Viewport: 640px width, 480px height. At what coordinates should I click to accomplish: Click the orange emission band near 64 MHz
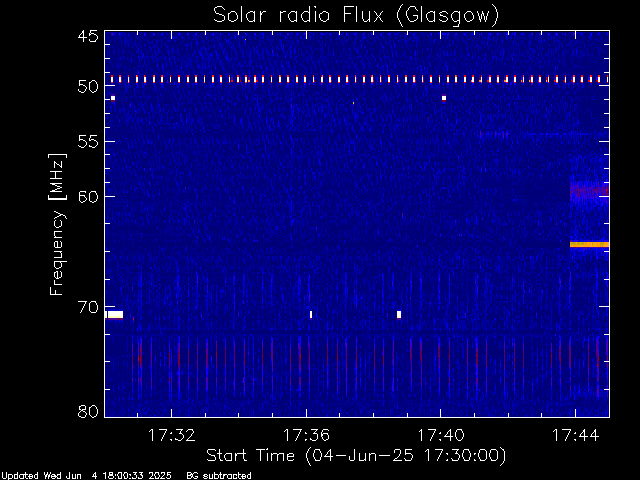(x=589, y=244)
